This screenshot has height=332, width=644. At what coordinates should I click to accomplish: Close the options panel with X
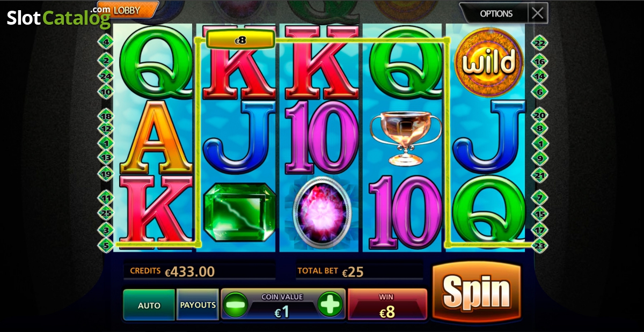pyautogui.click(x=538, y=13)
